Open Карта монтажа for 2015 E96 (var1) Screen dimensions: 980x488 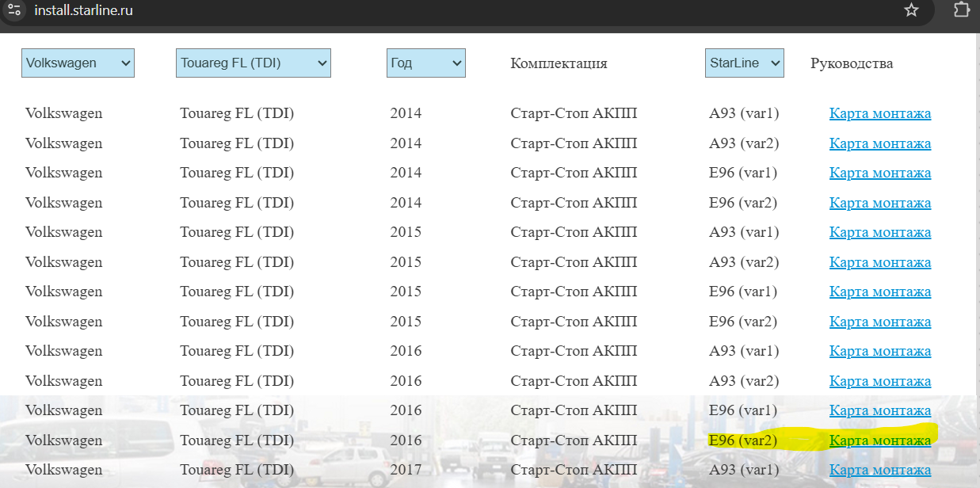point(879,292)
